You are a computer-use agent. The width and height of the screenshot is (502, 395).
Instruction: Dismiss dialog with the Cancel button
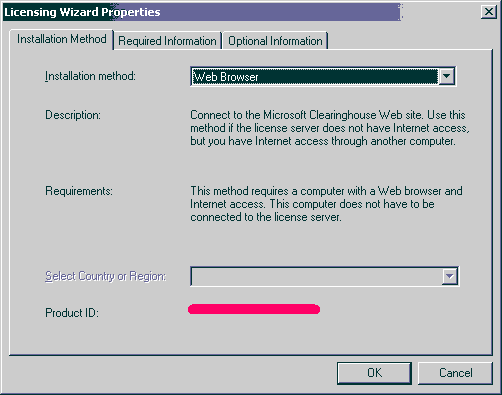point(455,373)
